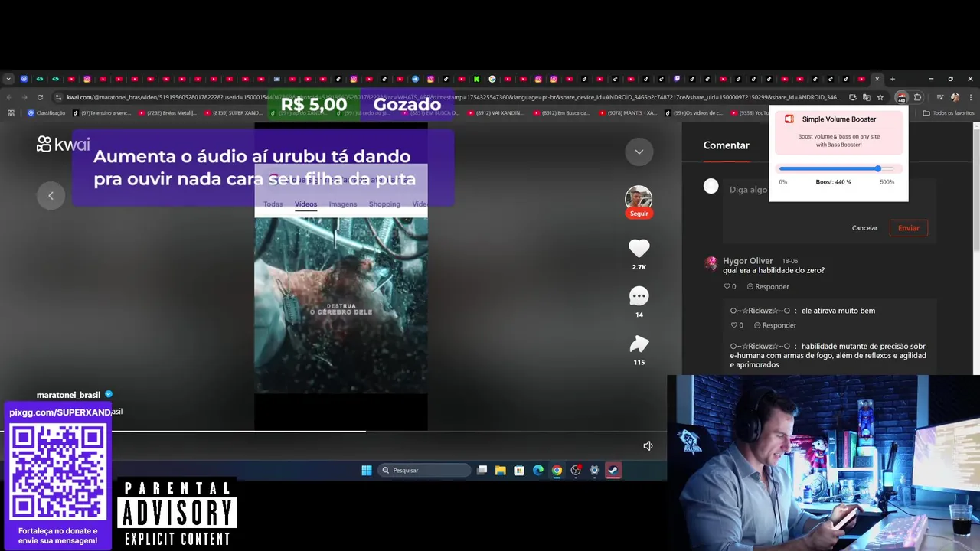This screenshot has height=551, width=980.
Task: Follow the creator with Seguir button
Action: 639,214
